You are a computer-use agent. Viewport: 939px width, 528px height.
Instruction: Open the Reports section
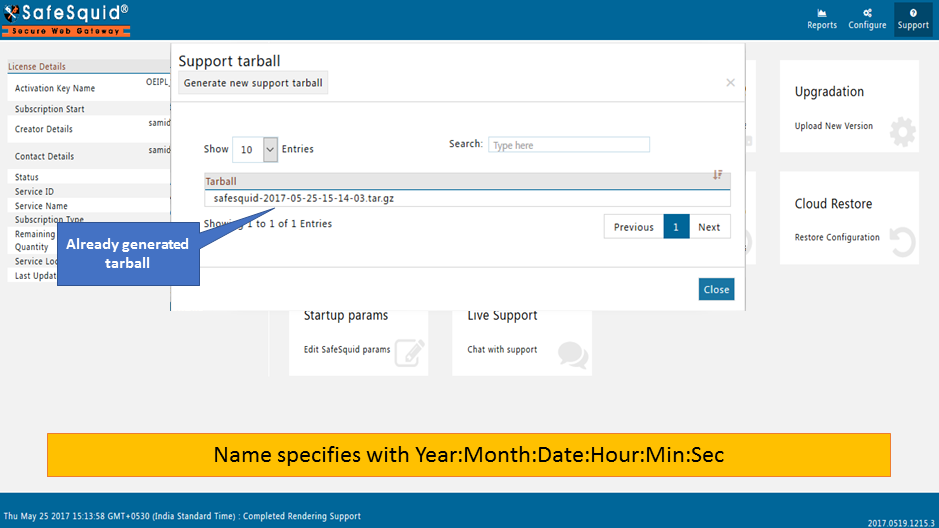point(822,19)
